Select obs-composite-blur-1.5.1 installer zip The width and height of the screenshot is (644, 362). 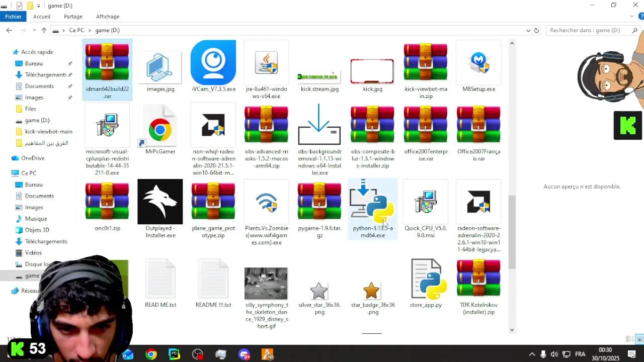tap(372, 136)
